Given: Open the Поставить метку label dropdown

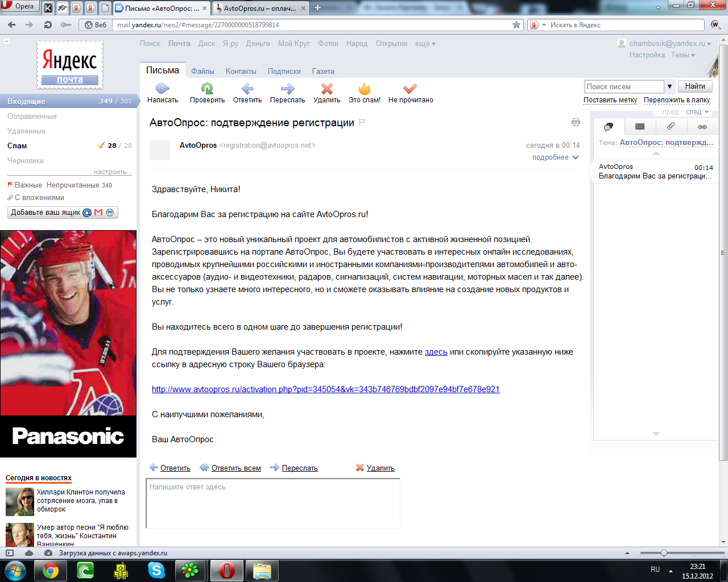Looking at the screenshot, I should click(x=610, y=100).
